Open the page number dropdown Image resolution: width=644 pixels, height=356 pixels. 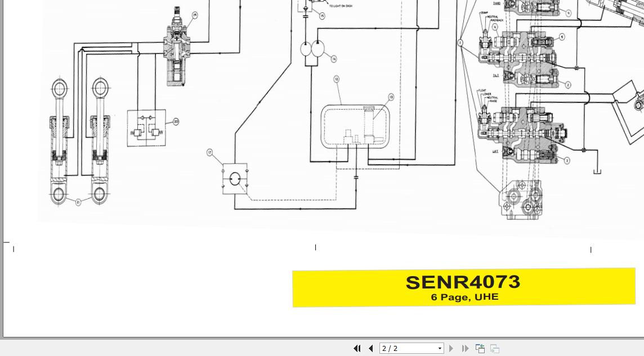pos(440,349)
